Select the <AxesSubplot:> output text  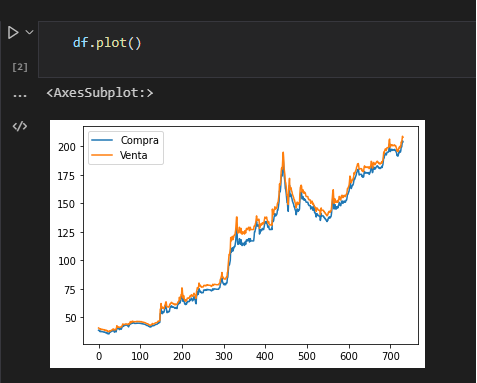click(100, 93)
